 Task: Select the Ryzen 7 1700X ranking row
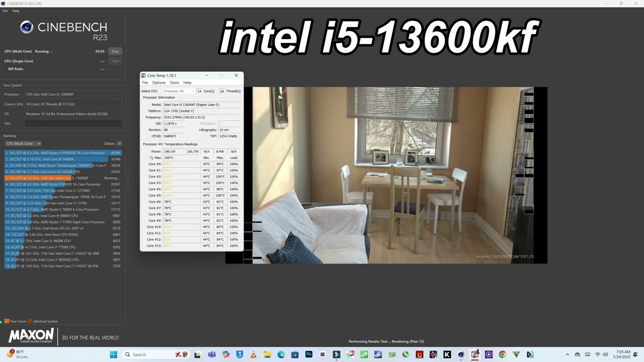click(63, 222)
